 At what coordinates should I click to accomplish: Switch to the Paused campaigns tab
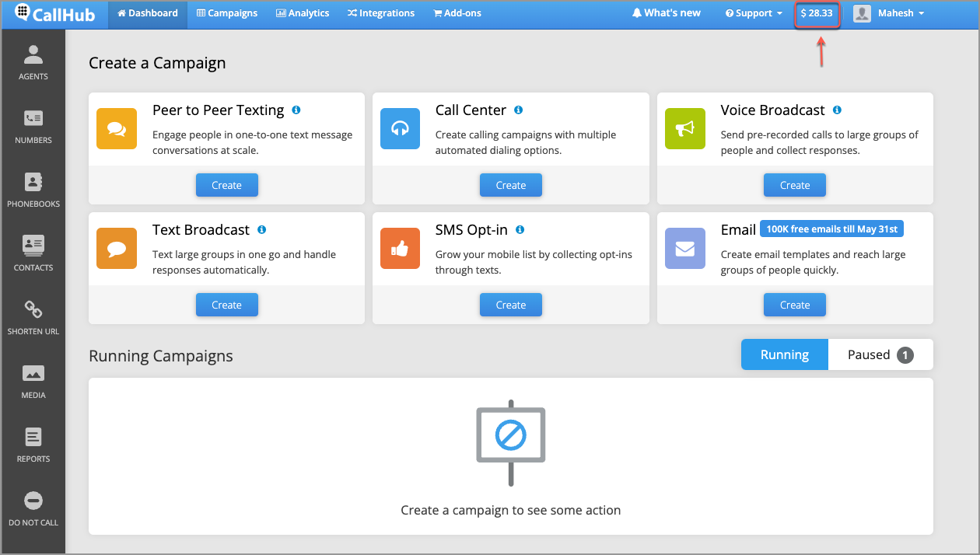pos(880,354)
